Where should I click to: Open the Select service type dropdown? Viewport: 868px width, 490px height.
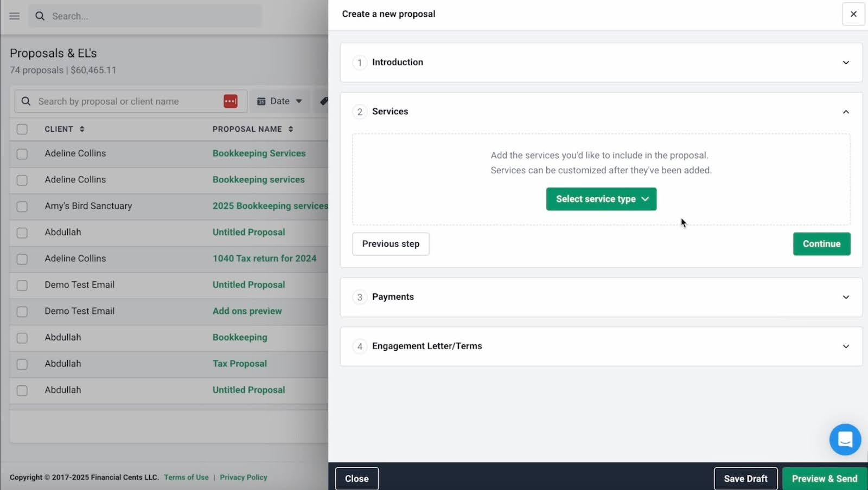pos(601,199)
